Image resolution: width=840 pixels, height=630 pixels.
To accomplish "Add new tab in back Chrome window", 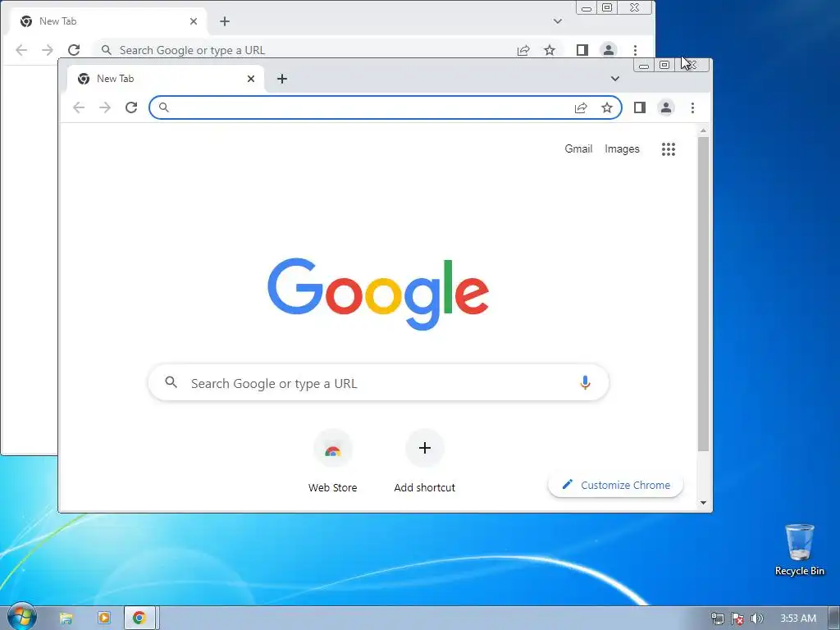I will click(225, 21).
